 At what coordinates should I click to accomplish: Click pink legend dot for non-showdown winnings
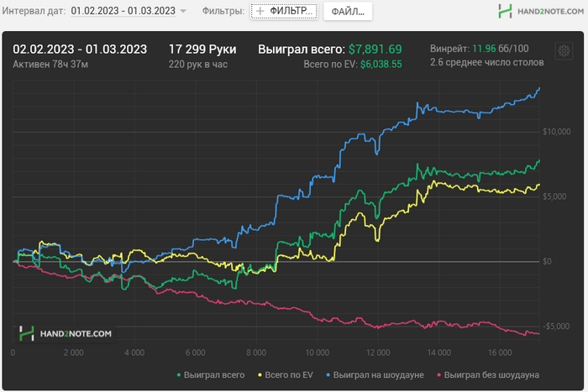point(439,374)
